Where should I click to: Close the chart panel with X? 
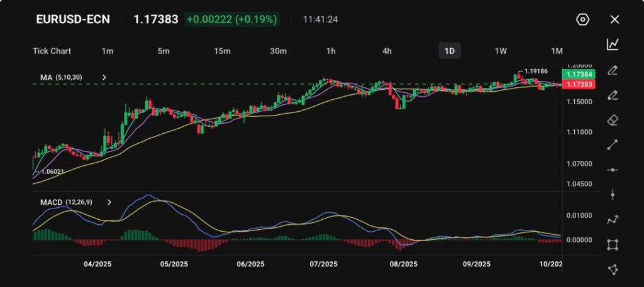click(x=614, y=19)
